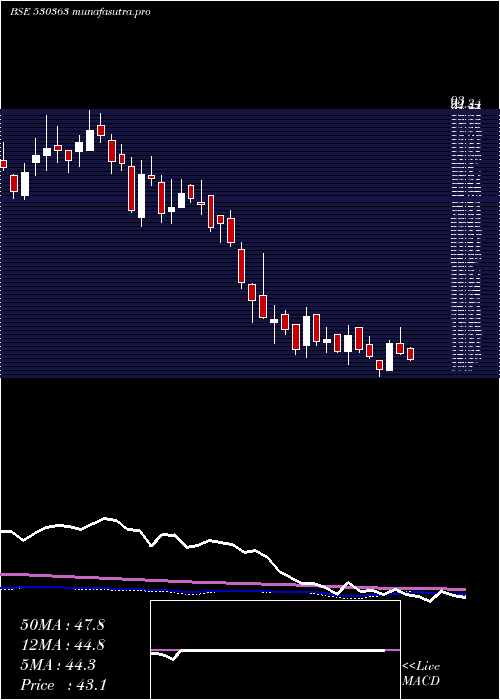Click the 50MA : 47.8 value
Image resolution: width=500 pixels, height=700 pixels.
pos(62,625)
